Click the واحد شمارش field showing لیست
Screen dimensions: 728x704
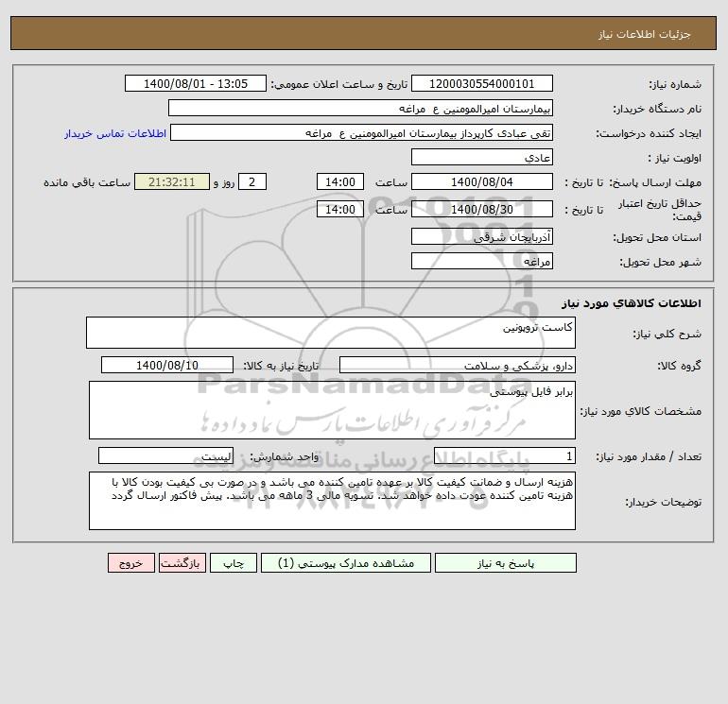point(165,456)
